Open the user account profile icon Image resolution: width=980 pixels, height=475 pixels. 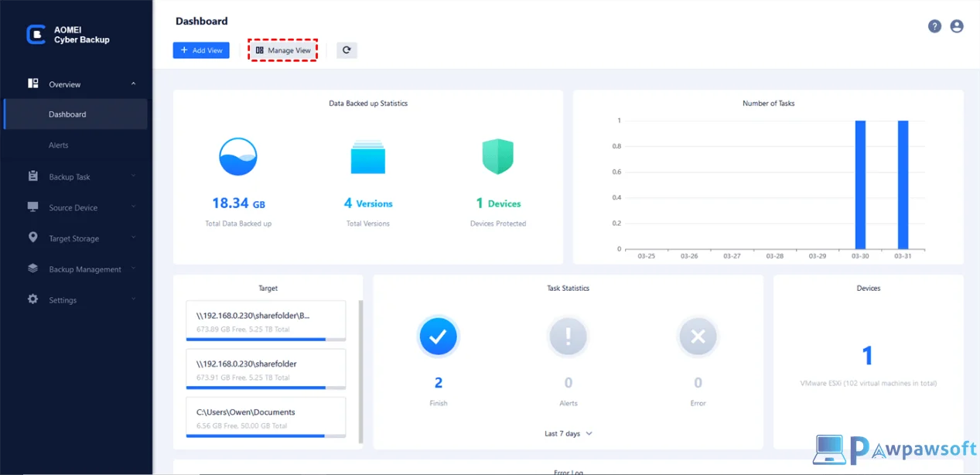tap(957, 26)
